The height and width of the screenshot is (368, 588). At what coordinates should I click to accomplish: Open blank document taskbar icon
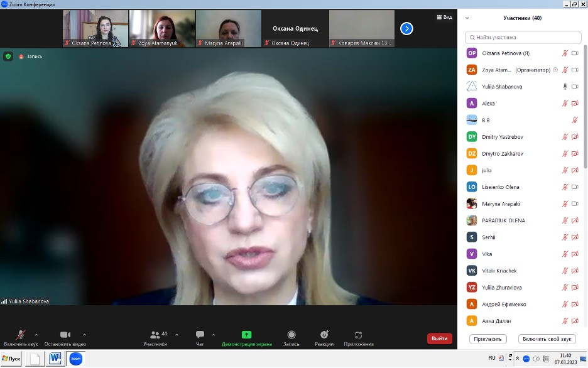coord(35,359)
